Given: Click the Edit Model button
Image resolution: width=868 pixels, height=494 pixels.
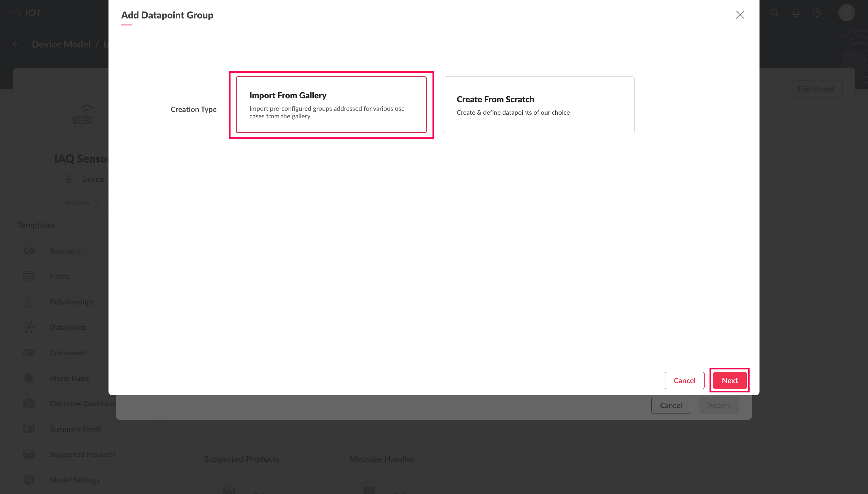Looking at the screenshot, I should click(815, 89).
